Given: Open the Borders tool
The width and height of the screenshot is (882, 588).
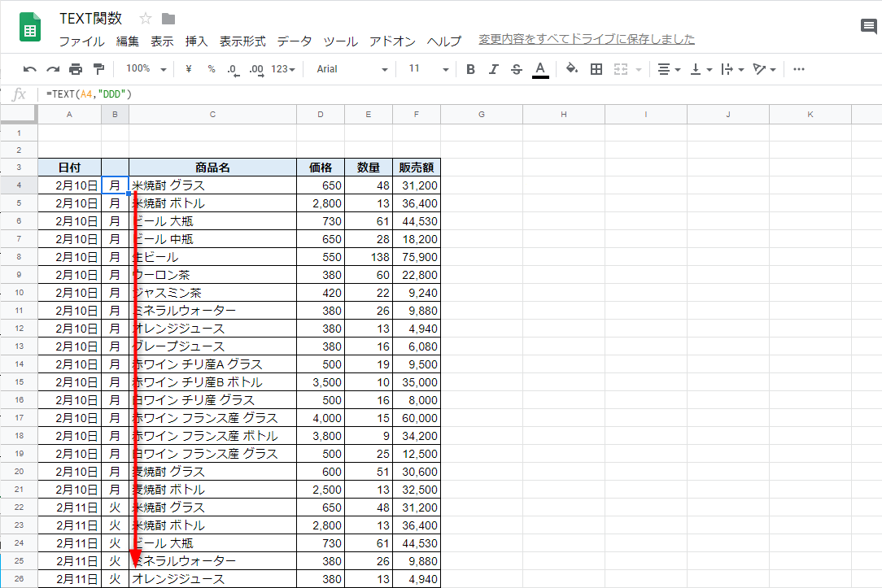Looking at the screenshot, I should [596, 69].
